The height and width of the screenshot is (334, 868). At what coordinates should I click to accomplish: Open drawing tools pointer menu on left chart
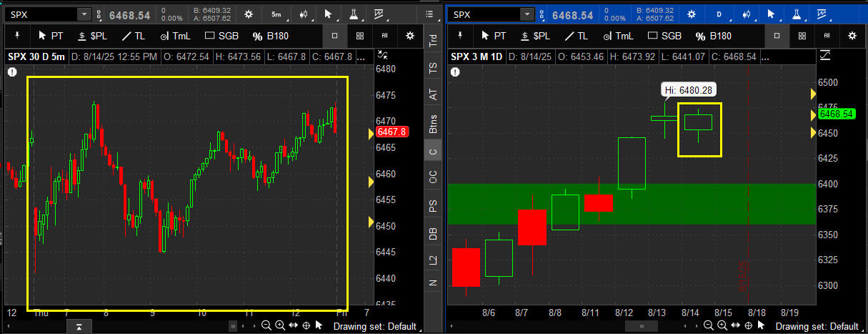click(x=329, y=14)
